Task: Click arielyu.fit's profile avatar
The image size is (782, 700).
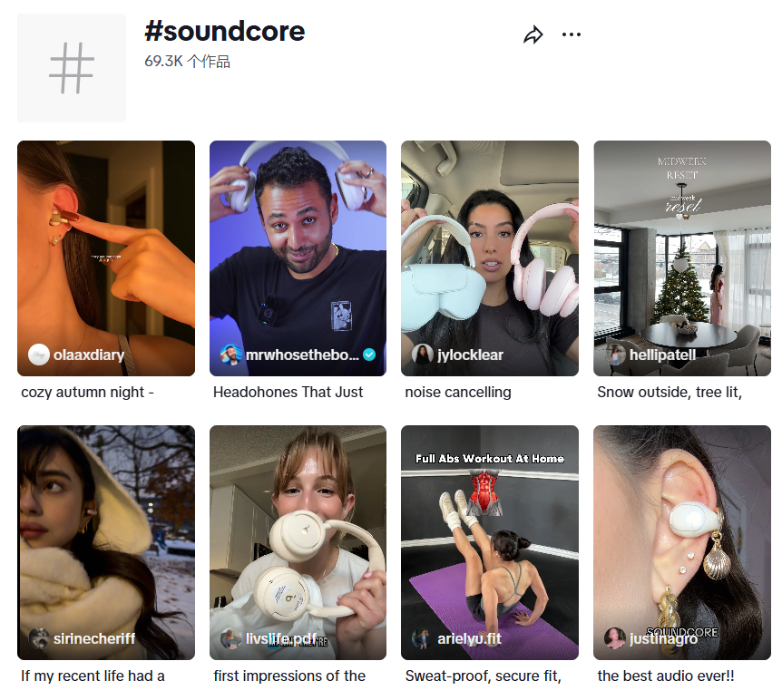Action: (x=423, y=638)
